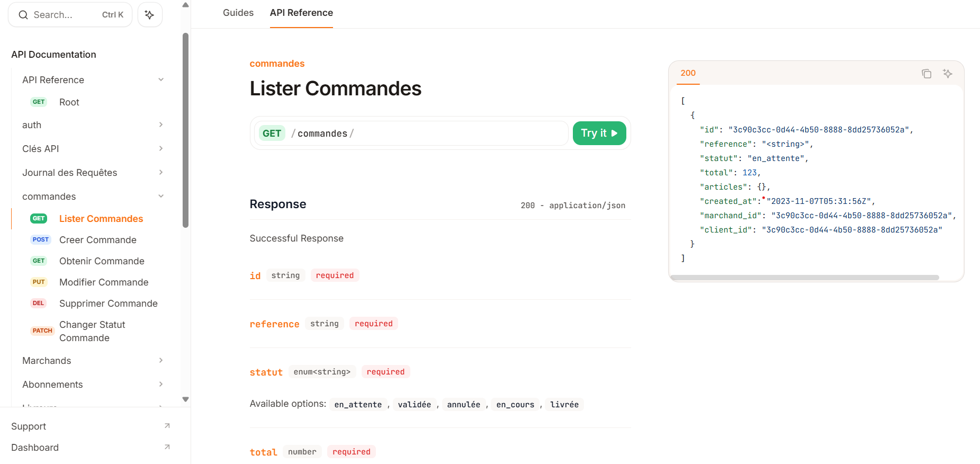
Task: Open Support external link arrow
Action: [167, 426]
